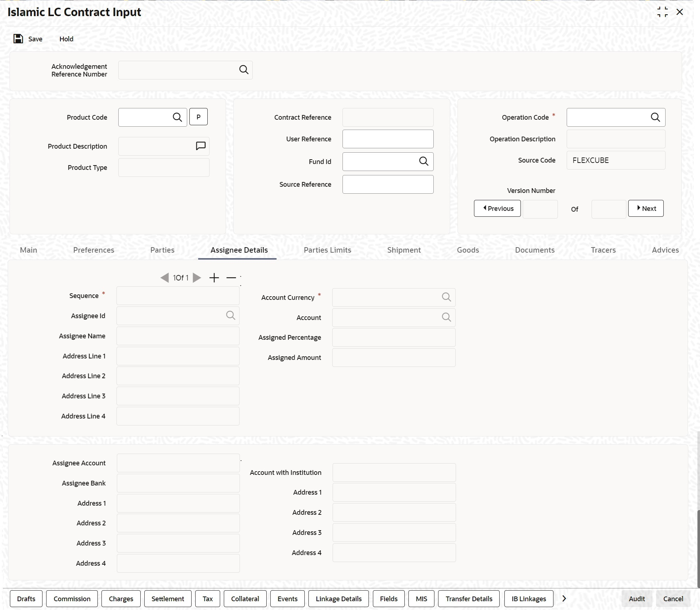The width and height of the screenshot is (700, 610).
Task: Add a new assignee record with plus
Action: tap(214, 278)
